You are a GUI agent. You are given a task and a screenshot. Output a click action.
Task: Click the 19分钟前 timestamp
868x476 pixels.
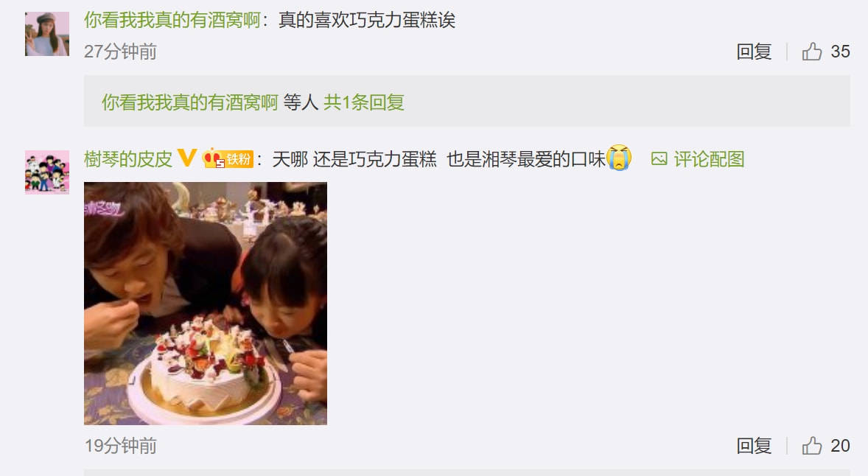pos(121,446)
